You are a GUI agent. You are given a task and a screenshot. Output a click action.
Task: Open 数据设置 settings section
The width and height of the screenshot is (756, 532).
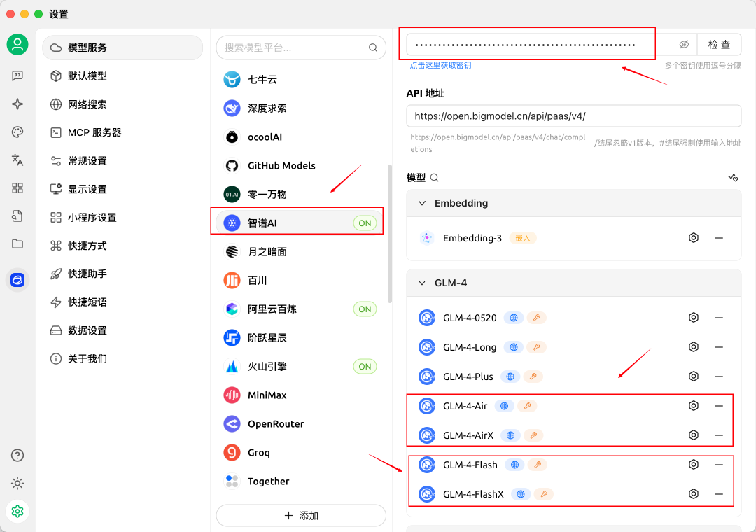(122, 330)
